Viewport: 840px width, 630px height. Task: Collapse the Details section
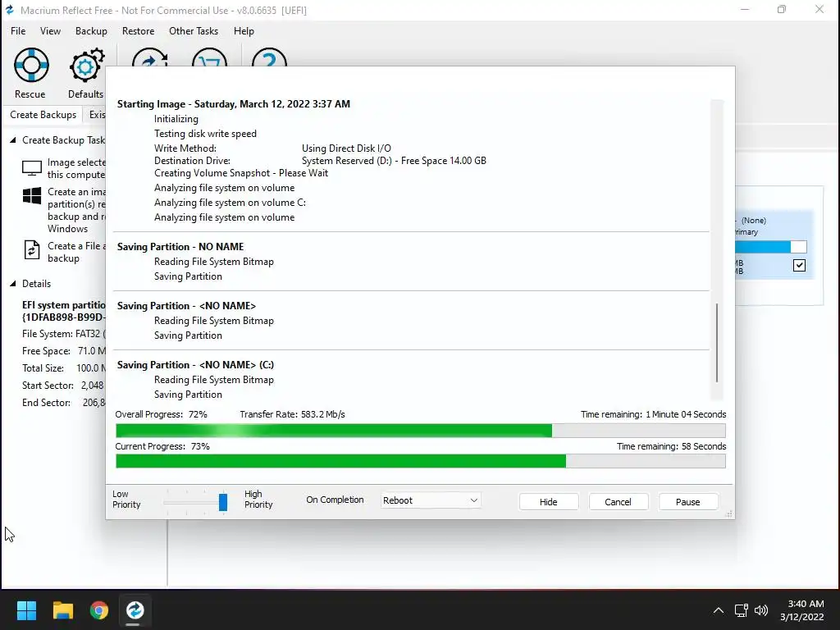click(13, 284)
